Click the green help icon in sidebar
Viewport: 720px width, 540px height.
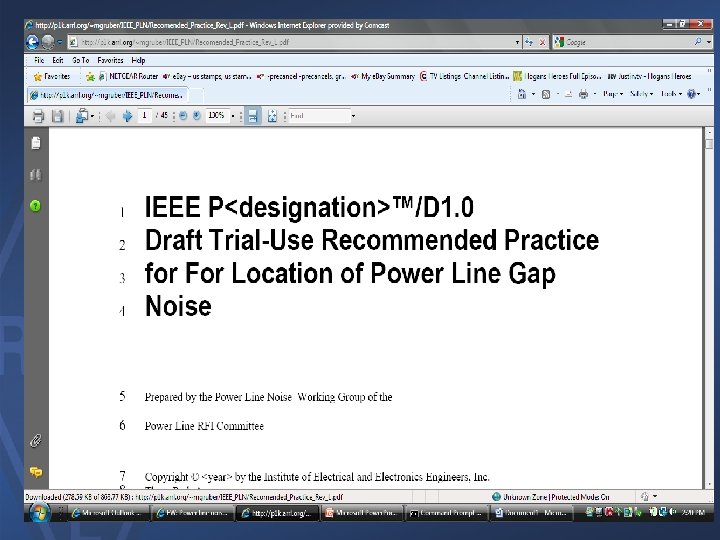35,206
